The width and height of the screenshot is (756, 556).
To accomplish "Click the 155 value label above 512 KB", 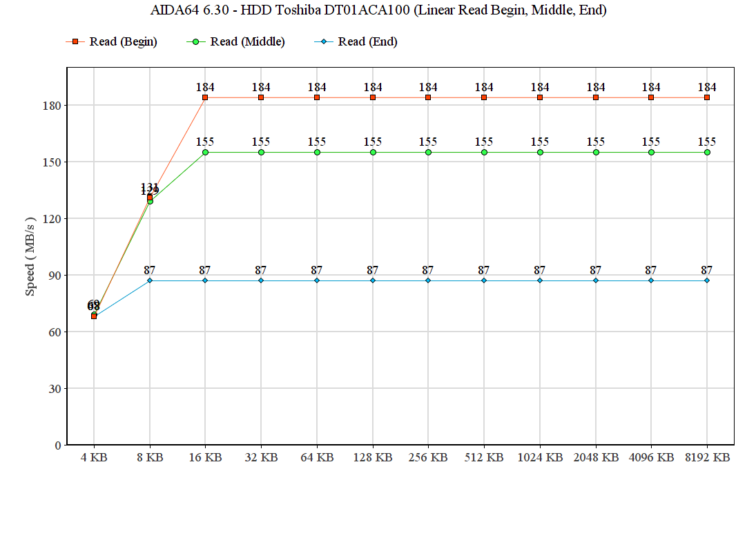I will pyautogui.click(x=484, y=142).
